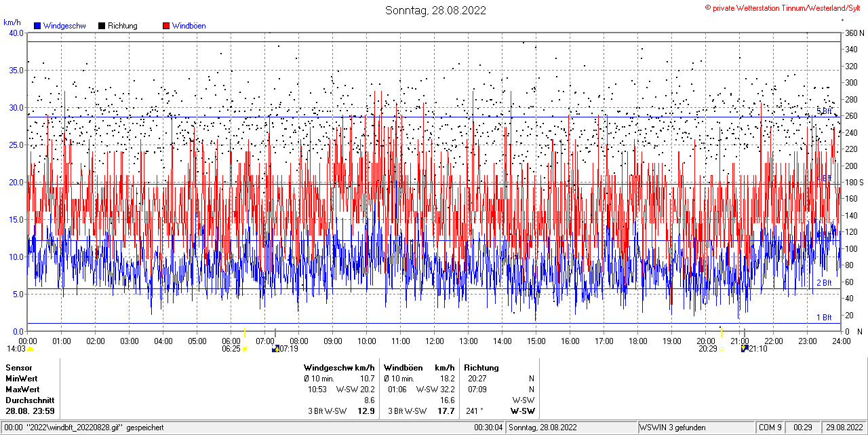
Task: Click the 2 Bft line label
Action: coord(823,283)
